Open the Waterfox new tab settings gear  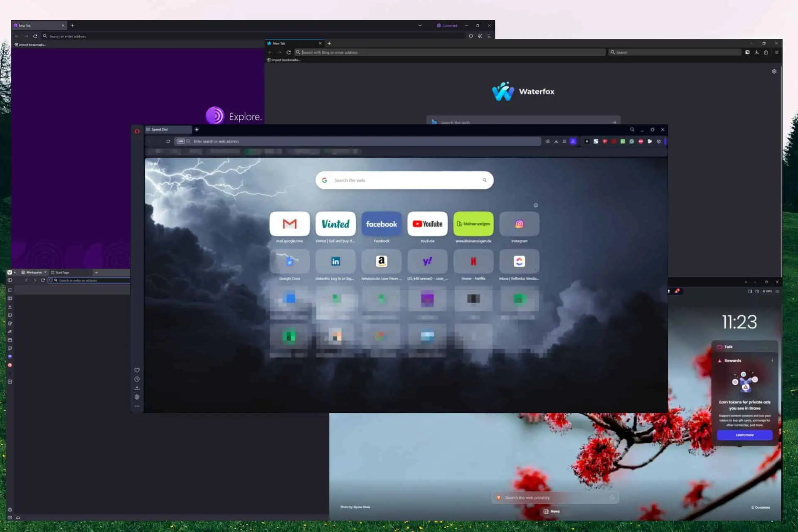tap(774, 71)
